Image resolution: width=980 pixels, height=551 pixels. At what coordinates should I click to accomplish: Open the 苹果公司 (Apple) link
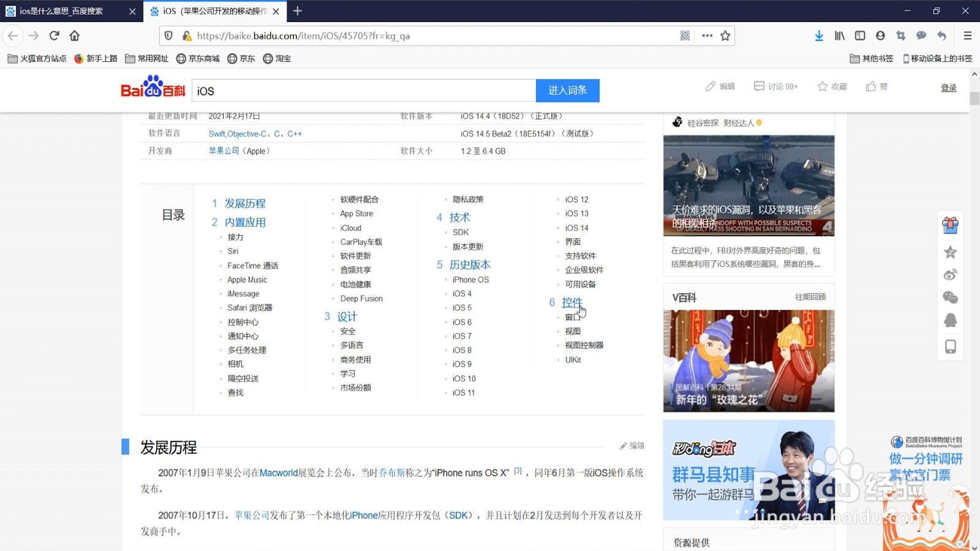pyautogui.click(x=224, y=151)
